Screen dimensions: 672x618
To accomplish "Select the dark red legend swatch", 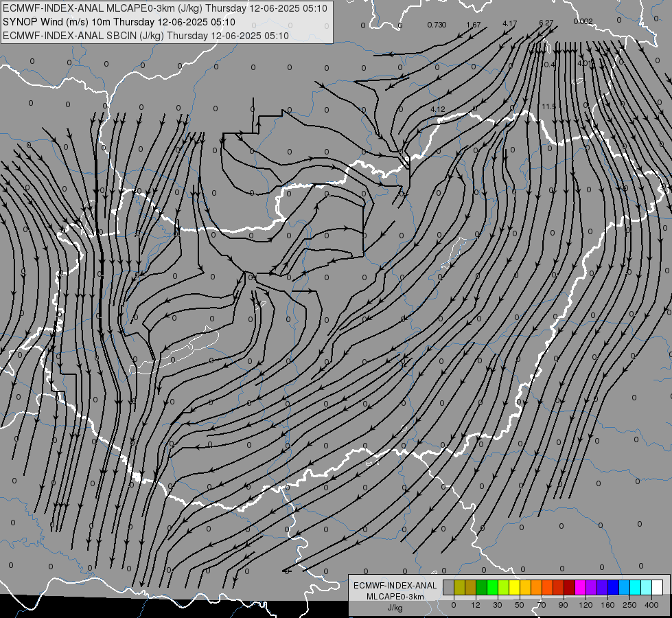I will pyautogui.click(x=569, y=587).
